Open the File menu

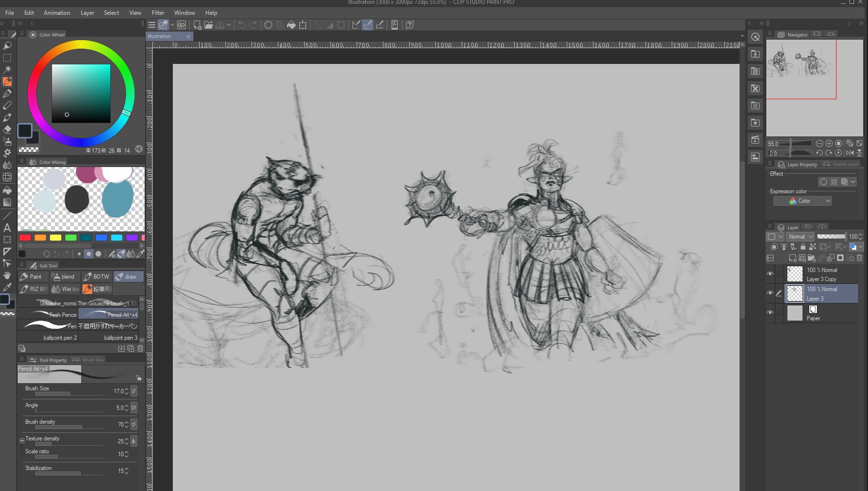[10, 13]
